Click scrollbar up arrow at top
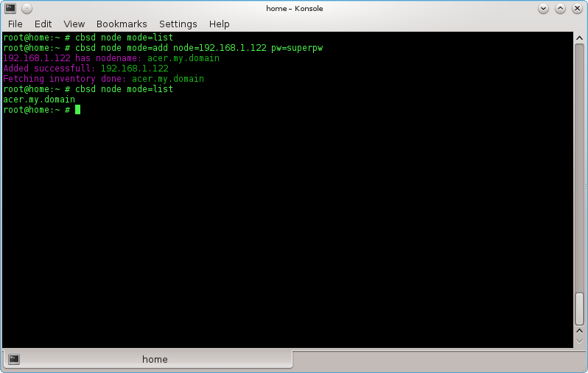This screenshot has width=588, height=373. (x=579, y=38)
